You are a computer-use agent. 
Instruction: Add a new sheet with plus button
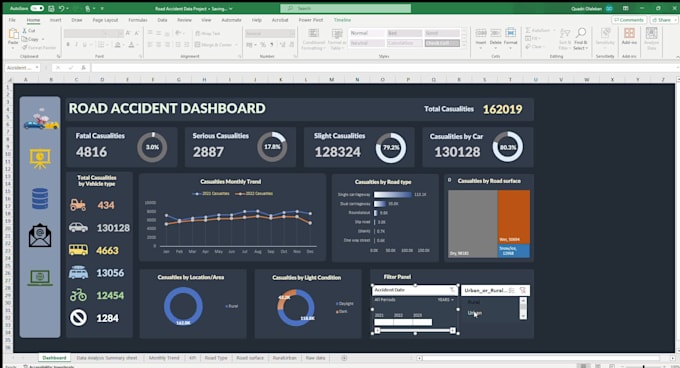click(344, 358)
